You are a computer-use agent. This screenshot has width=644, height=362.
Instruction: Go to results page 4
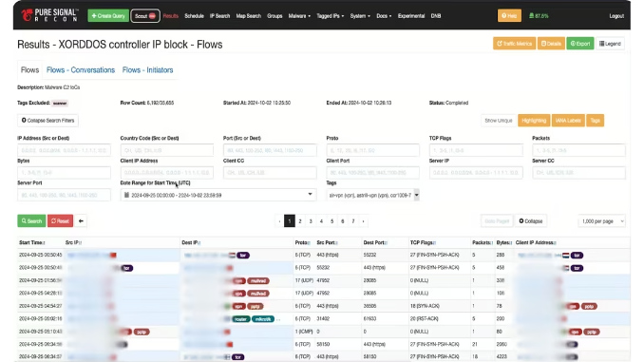click(321, 221)
